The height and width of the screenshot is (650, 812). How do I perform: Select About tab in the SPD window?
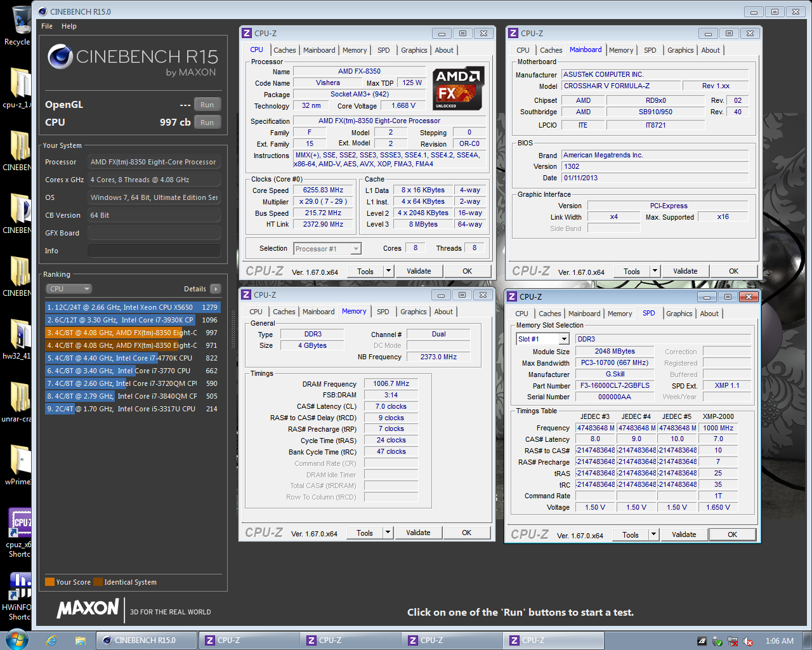pos(709,314)
